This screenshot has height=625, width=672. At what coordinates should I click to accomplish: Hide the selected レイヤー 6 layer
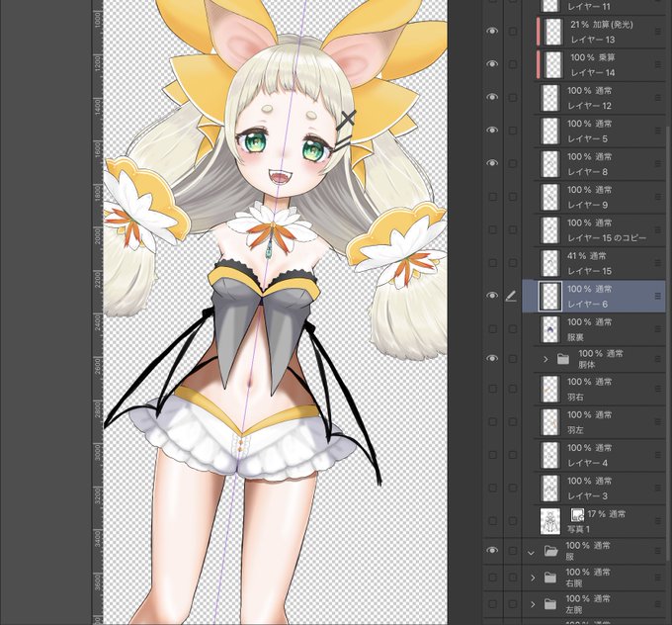click(492, 296)
